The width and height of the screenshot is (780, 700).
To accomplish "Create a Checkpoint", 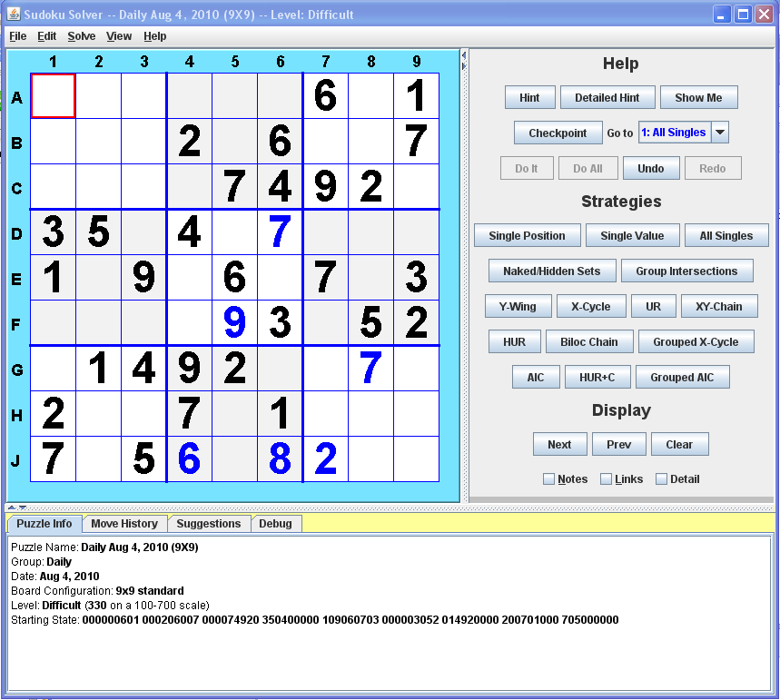I will [558, 133].
